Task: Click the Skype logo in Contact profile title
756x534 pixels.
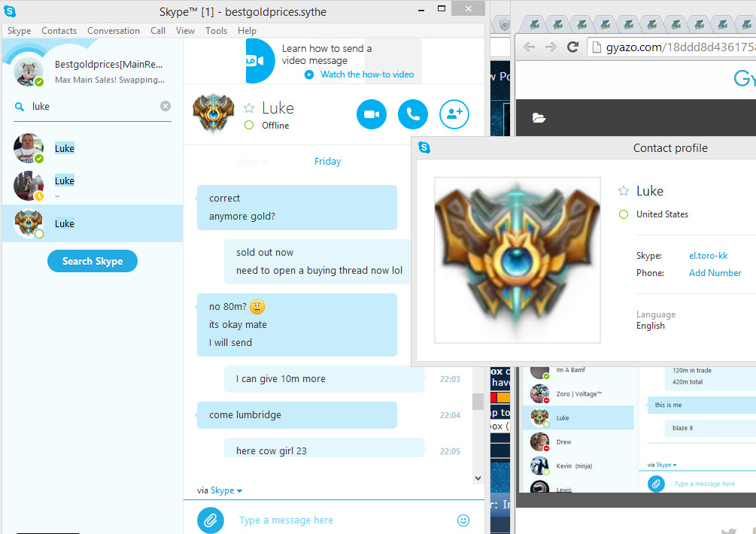Action: click(424, 147)
